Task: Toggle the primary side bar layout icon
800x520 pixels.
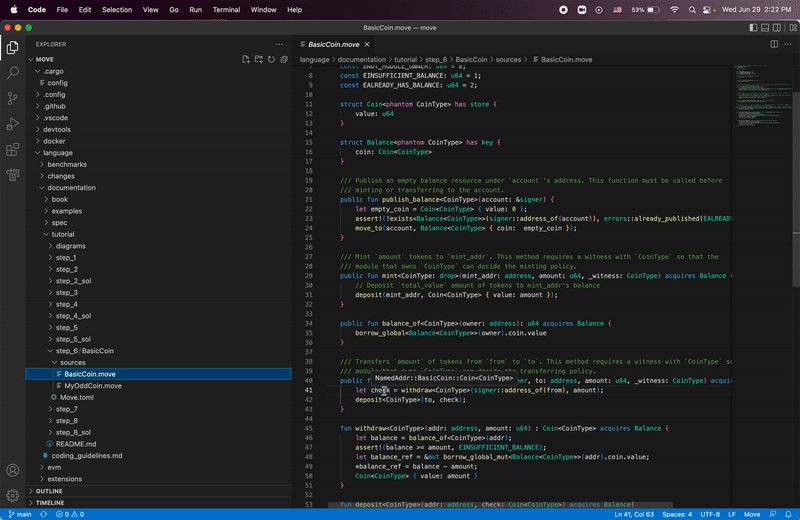Action: point(753,28)
